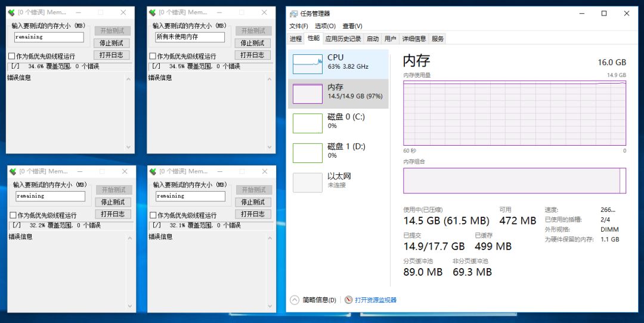Click 停止测试 in the 34.6% MemTest window
The width and height of the screenshot is (644, 323).
pyautogui.click(x=112, y=43)
